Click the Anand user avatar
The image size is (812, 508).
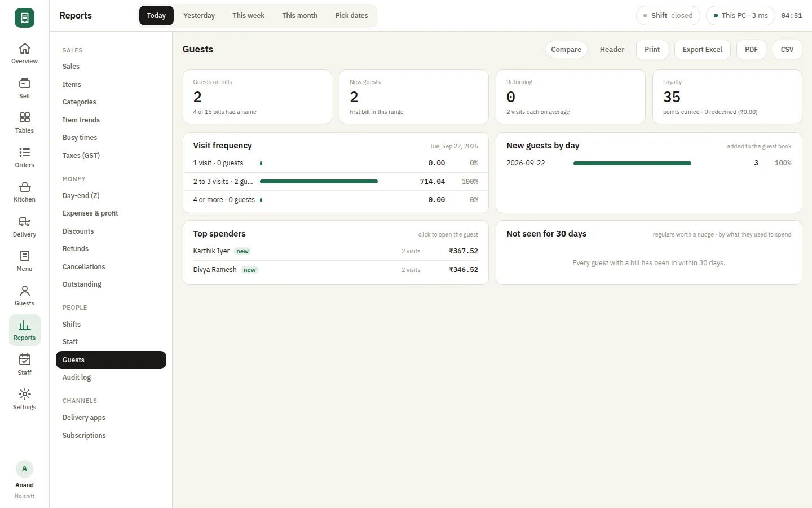pyautogui.click(x=24, y=469)
